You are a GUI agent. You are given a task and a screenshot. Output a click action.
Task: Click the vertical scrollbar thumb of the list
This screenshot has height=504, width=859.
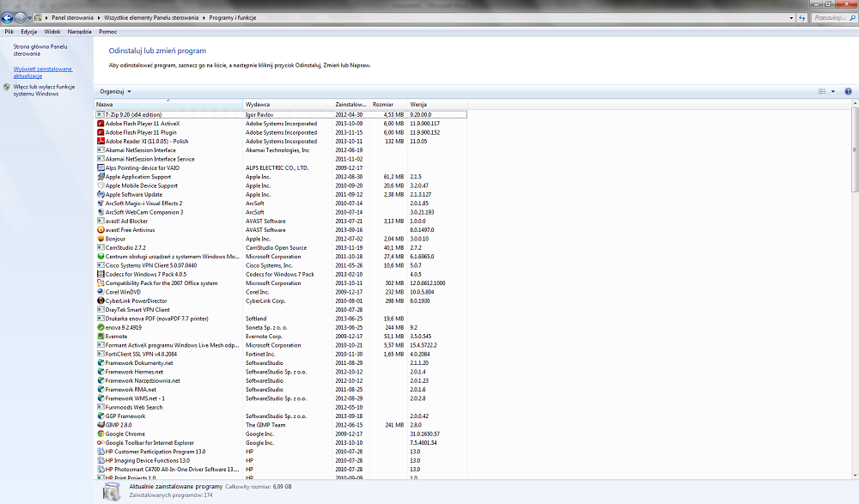854,149
